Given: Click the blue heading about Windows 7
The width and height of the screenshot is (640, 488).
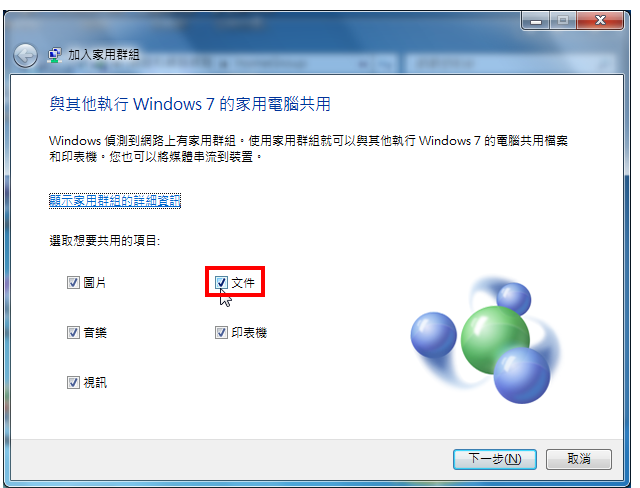Looking at the screenshot, I should 190,104.
